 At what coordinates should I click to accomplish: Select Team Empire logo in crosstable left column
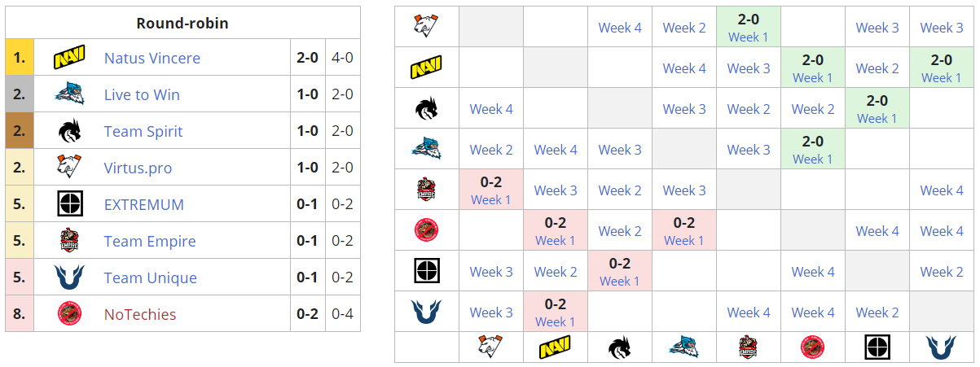426,190
